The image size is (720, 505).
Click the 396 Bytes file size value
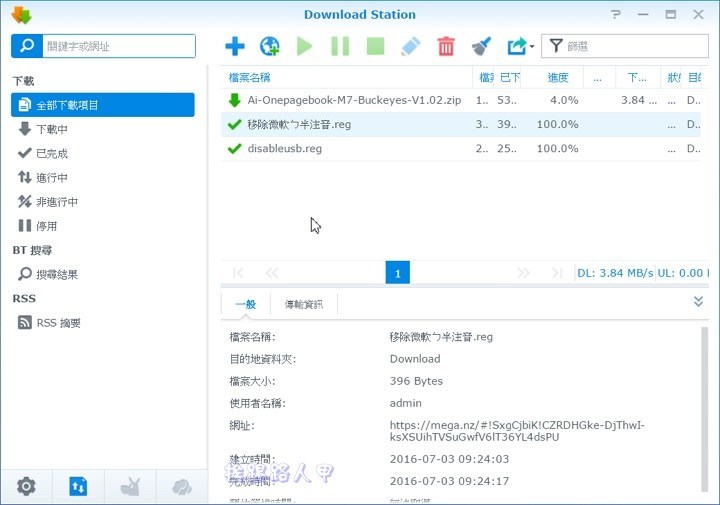tap(416, 381)
